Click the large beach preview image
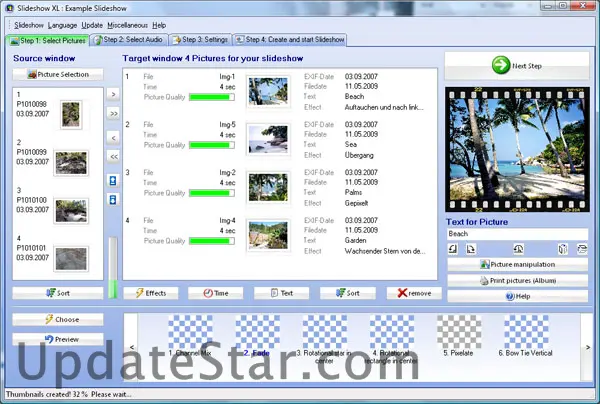The image size is (600, 404). tap(517, 150)
